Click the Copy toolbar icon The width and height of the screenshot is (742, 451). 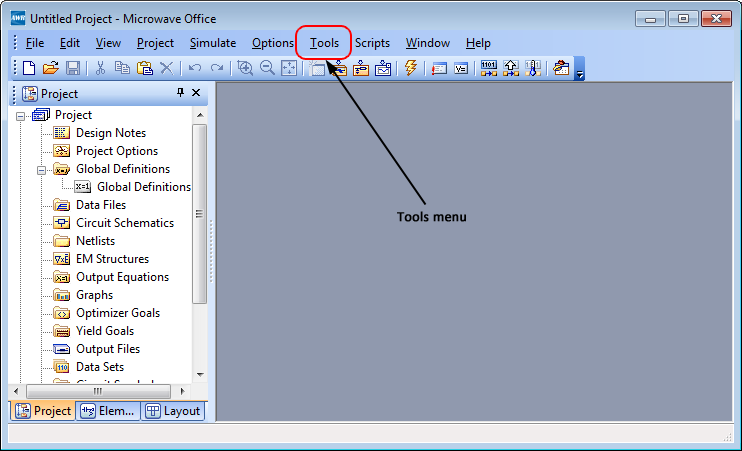[122, 68]
